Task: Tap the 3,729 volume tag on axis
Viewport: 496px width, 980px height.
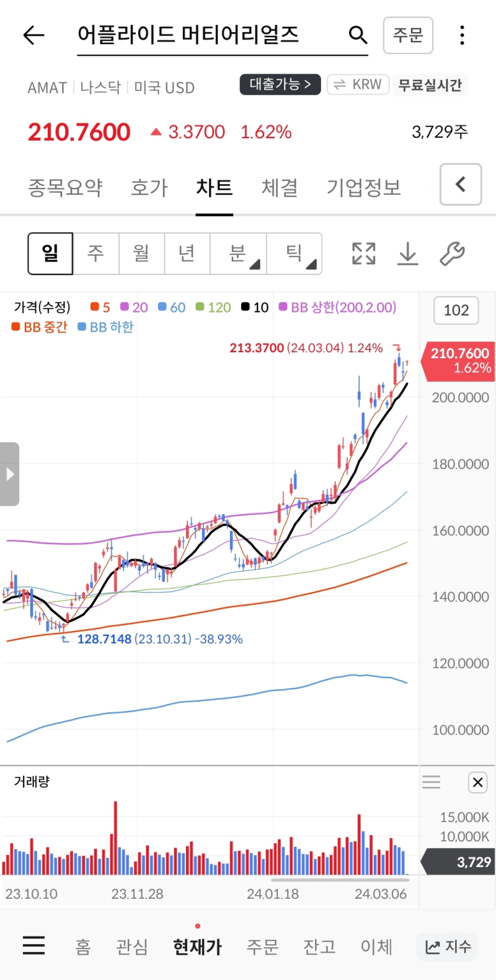Action: pos(459,862)
